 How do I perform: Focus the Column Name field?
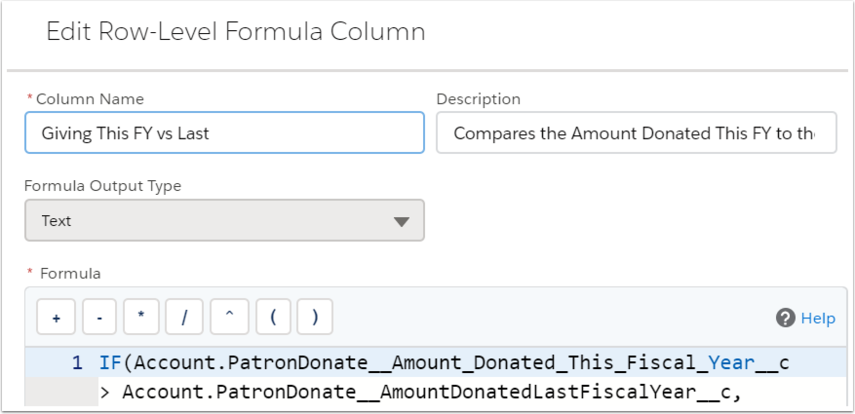point(224,133)
